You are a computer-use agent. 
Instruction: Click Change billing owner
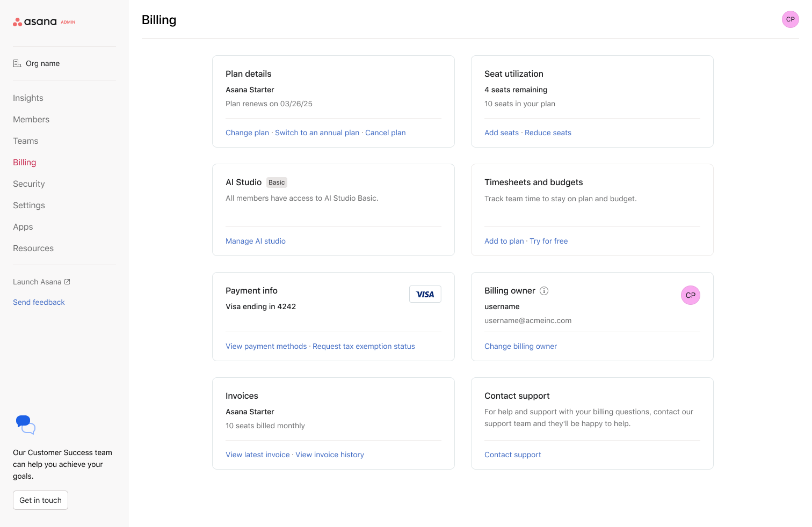point(520,346)
